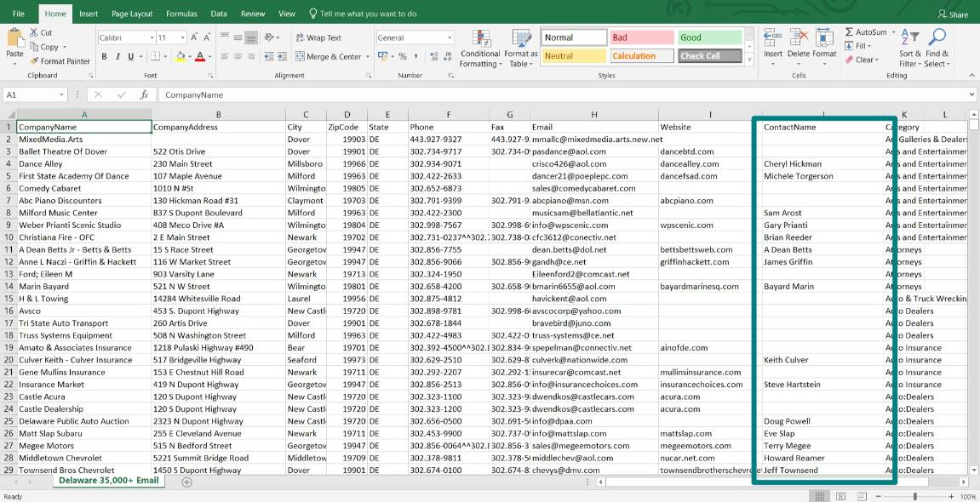Click the Font Color A icon
Image resolution: width=980 pixels, height=502 pixels.
coord(199,57)
